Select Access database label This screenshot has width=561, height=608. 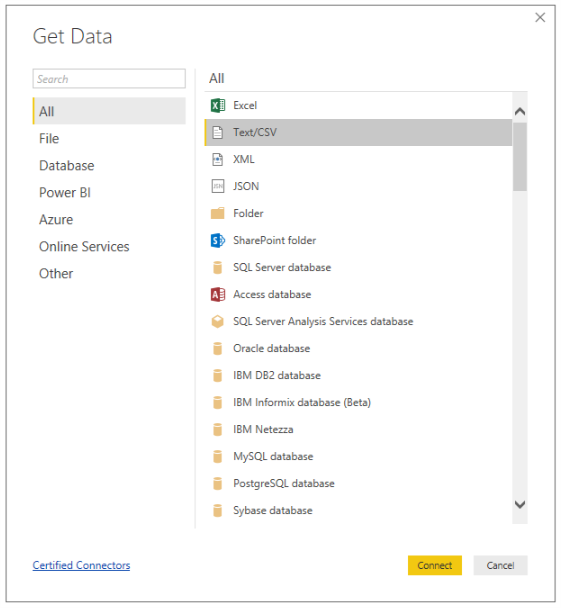pos(272,294)
